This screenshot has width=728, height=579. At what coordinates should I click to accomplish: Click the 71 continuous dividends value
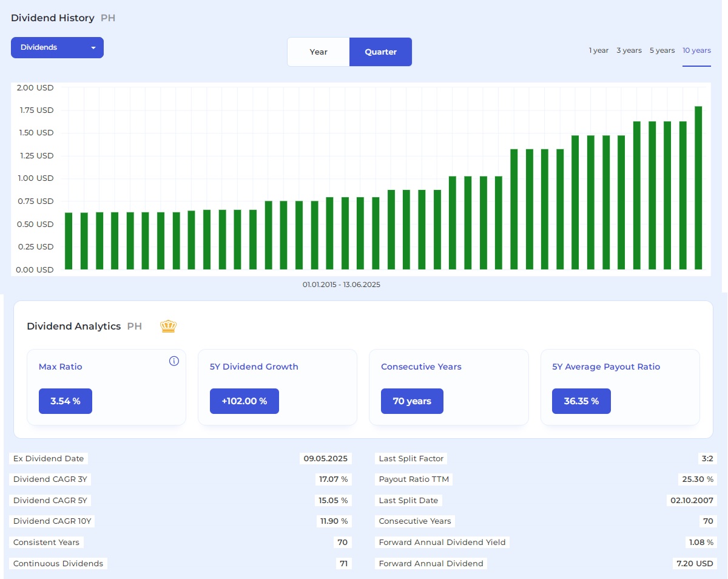pos(344,564)
